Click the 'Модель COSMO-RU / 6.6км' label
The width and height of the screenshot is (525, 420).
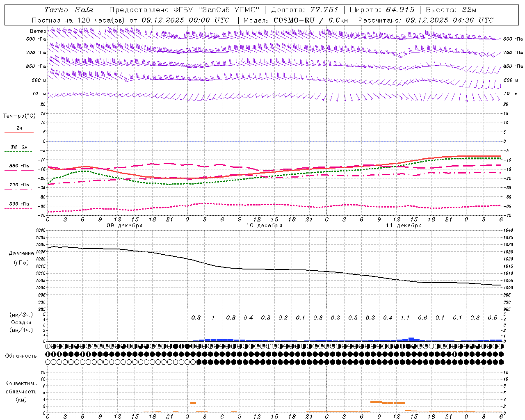click(x=296, y=20)
